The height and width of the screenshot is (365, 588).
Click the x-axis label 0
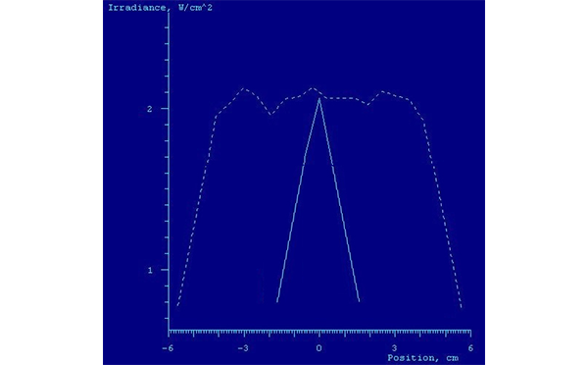[x=318, y=348]
